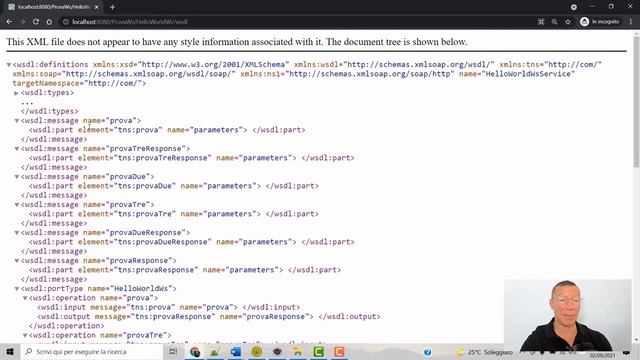Open the green landscape app on the taskbar
The image size is (640, 360).
pyautogui.click(x=215, y=351)
